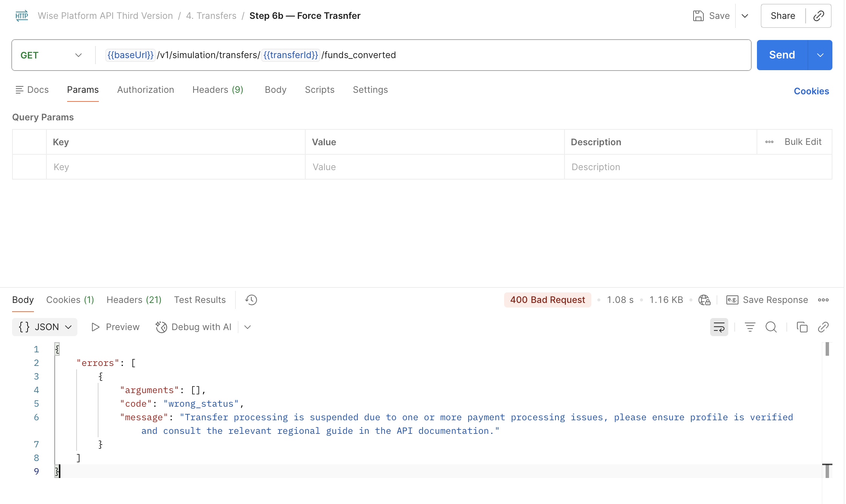This screenshot has width=846, height=504.
Task: Click the query param Value input field
Action: (x=435, y=167)
